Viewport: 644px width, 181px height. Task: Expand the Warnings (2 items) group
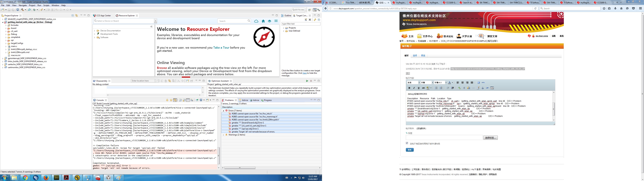tap(224, 135)
